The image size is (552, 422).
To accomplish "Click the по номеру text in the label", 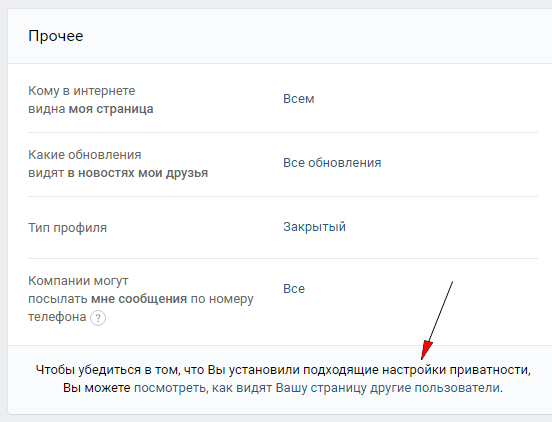I will (x=222, y=299).
